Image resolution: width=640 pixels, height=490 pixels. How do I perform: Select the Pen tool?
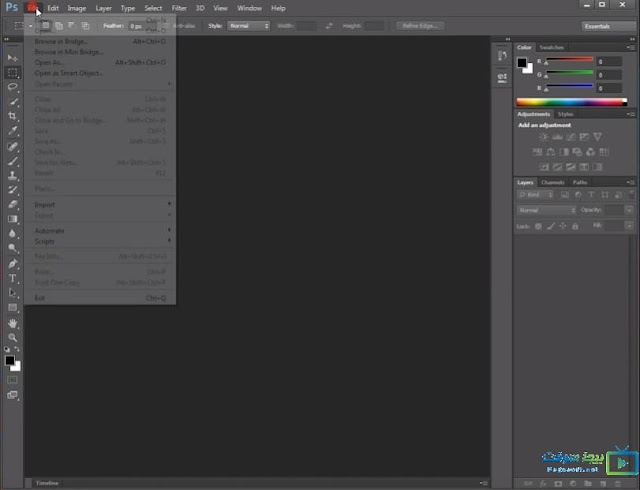tap(13, 264)
